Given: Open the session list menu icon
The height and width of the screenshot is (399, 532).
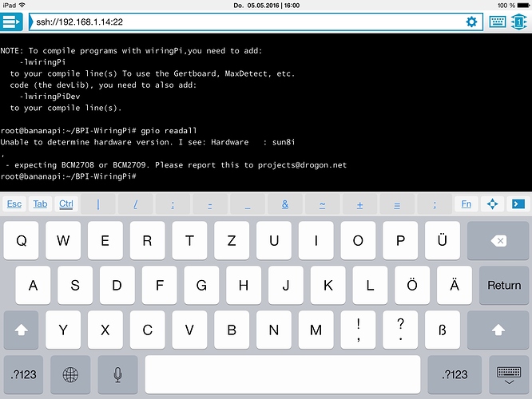Looking at the screenshot, I should 11,22.
